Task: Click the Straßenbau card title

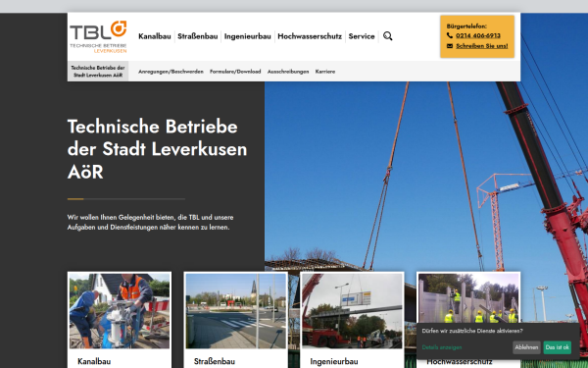Action: pyautogui.click(x=215, y=361)
